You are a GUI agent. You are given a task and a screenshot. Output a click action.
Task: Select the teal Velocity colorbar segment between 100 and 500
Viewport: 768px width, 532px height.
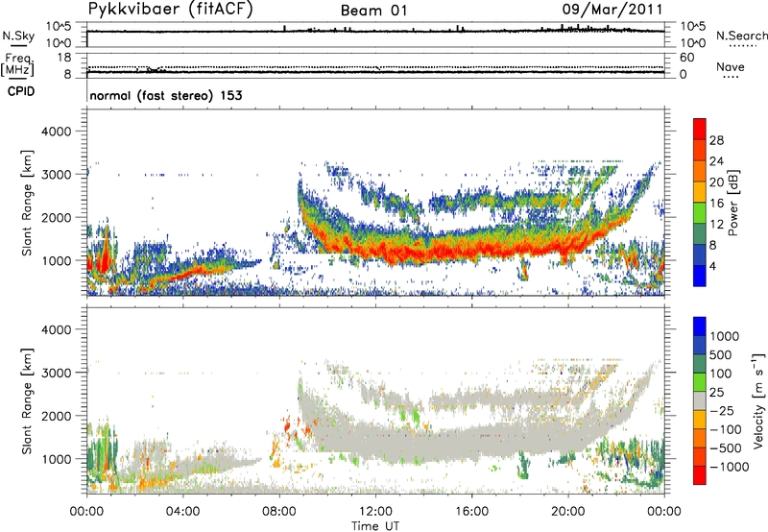tap(700, 364)
